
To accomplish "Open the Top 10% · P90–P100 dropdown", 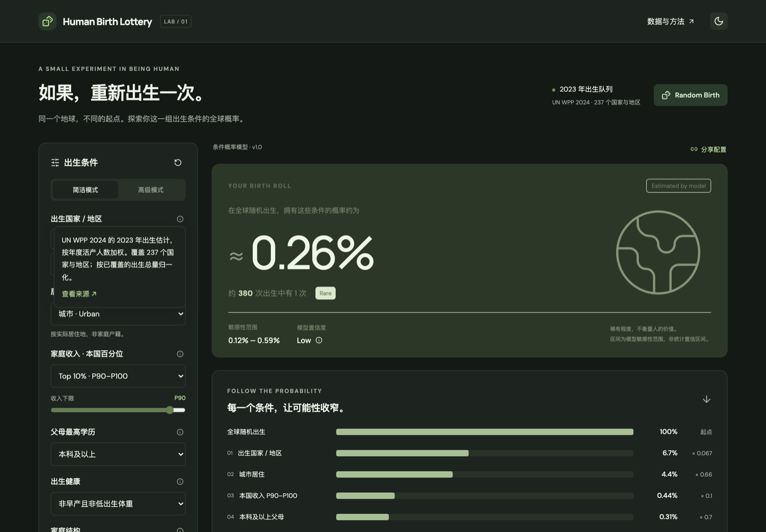I will (118, 376).
